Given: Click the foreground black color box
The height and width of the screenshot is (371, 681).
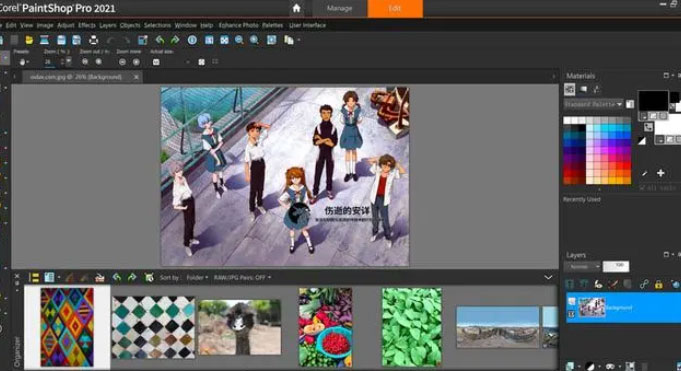Looking at the screenshot, I should 653,100.
